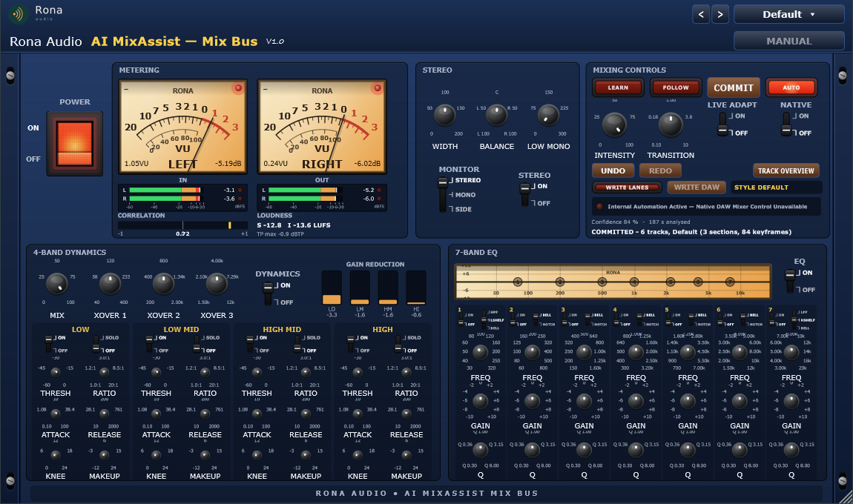Click EQ band 7 Q knob
The height and width of the screenshot is (504, 853).
click(791, 450)
